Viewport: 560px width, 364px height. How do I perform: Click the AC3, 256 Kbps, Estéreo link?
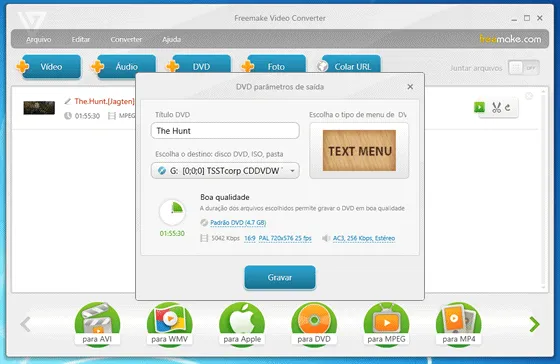[x=364, y=238]
